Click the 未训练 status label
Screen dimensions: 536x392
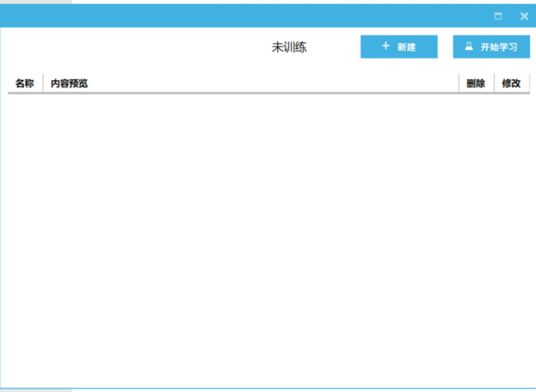pos(289,47)
